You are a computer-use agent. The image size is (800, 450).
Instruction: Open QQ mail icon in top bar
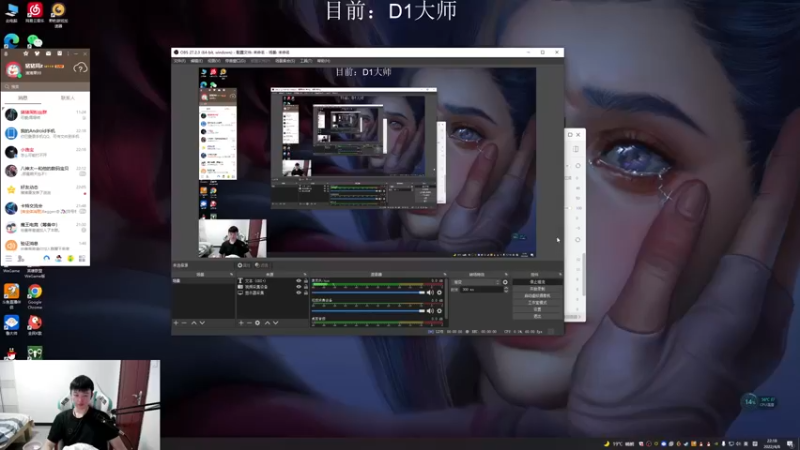coord(48,53)
